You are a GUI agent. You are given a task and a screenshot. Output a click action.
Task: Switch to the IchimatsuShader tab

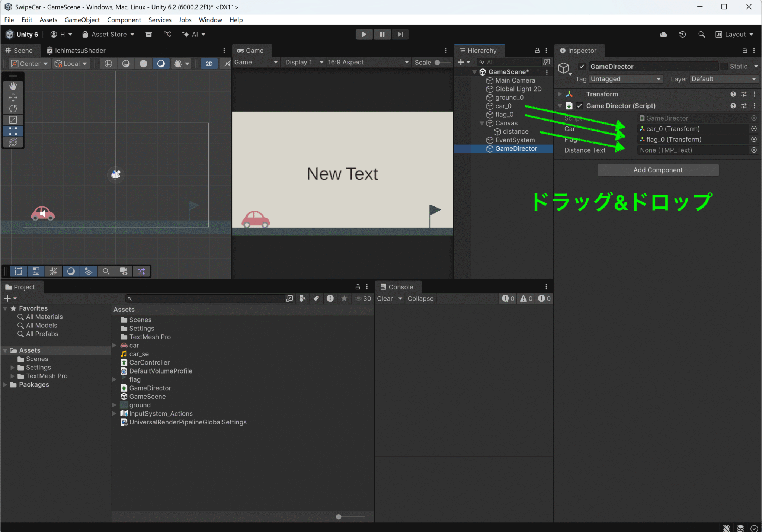(81, 50)
